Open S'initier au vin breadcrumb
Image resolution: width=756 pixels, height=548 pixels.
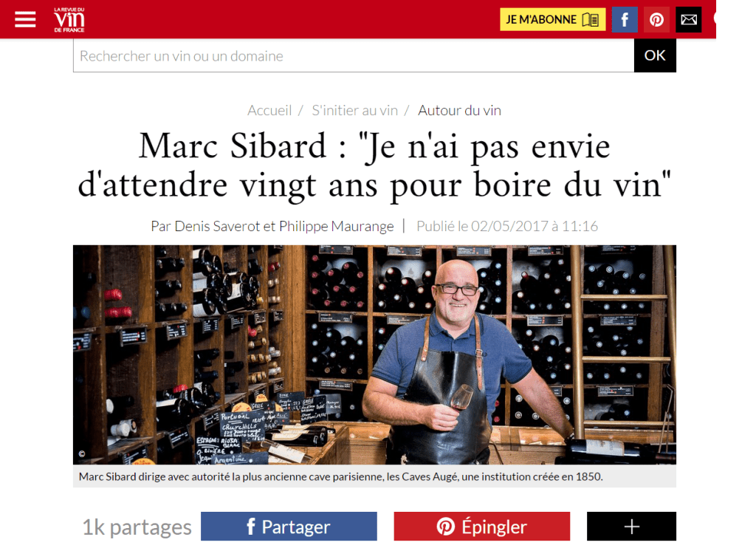[x=354, y=111]
